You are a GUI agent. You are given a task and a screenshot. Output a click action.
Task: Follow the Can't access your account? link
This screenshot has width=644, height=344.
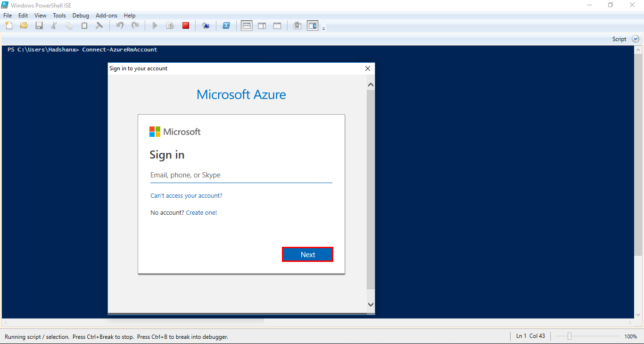click(x=186, y=195)
